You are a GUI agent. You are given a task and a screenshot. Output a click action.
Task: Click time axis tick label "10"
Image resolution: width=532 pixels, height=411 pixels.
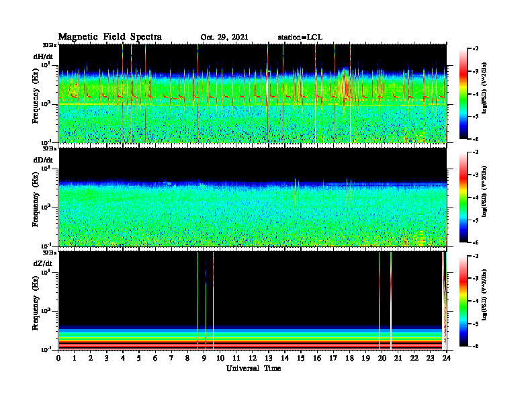pos(220,358)
